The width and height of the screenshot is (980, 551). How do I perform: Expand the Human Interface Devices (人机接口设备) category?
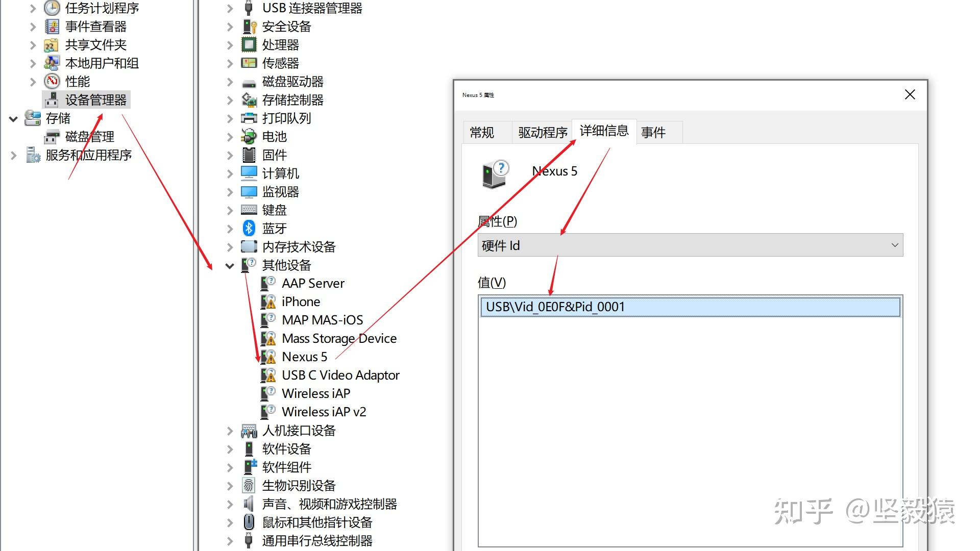(x=230, y=431)
